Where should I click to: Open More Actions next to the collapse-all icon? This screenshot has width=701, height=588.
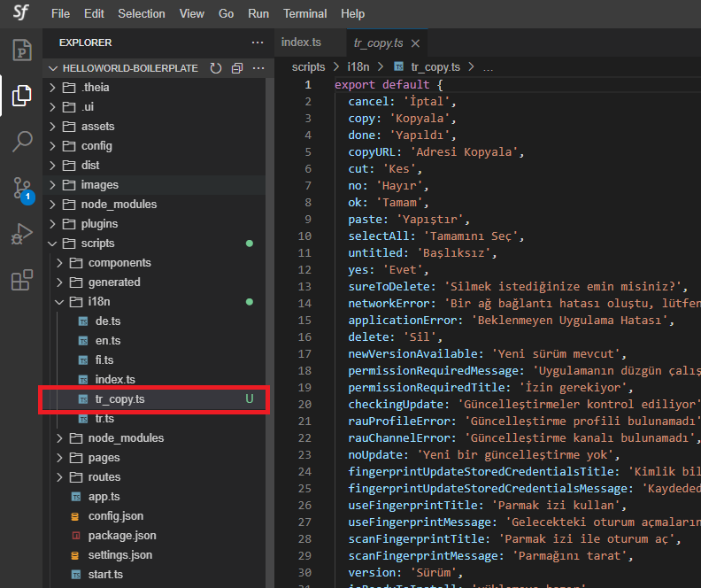[258, 68]
